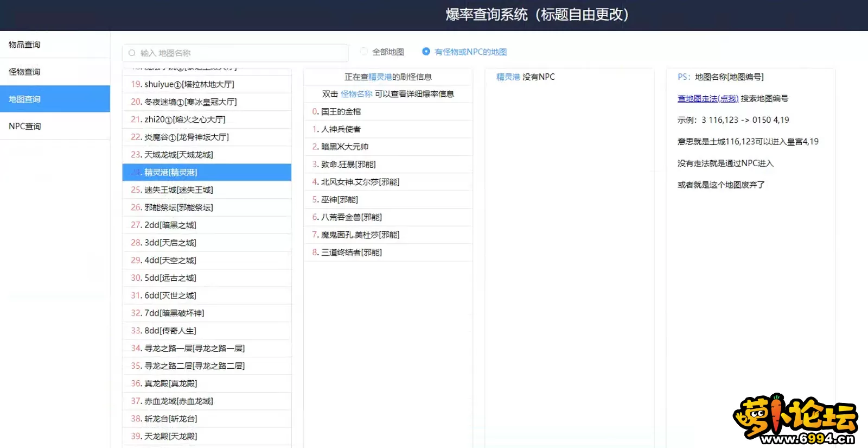Select map 23. 天域龙城[天域龙城]

[x=207, y=155]
